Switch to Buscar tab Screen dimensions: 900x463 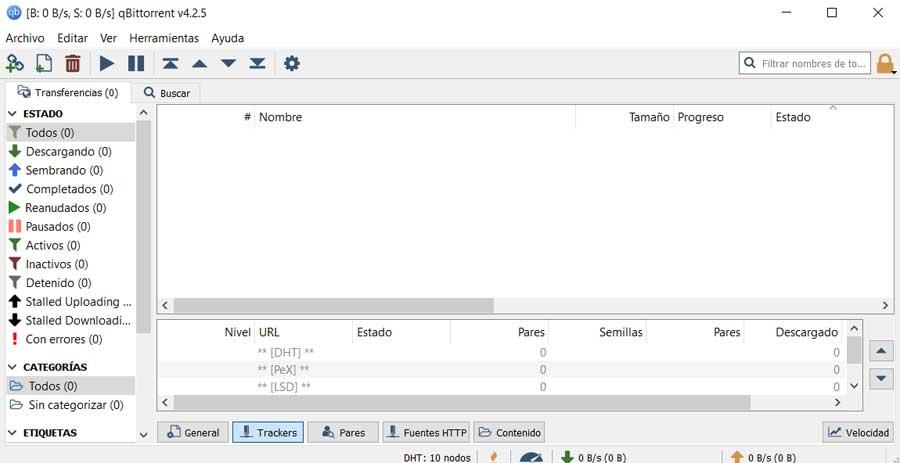click(166, 93)
